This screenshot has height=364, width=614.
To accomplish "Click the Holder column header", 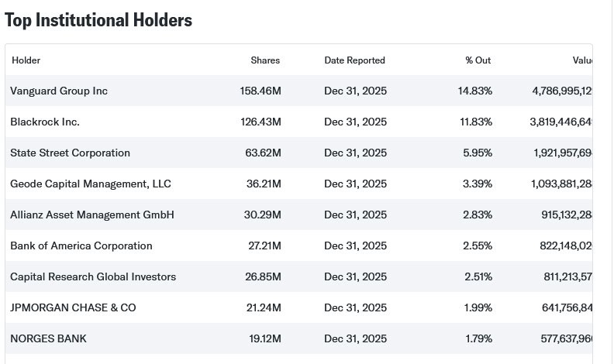I will (26, 60).
